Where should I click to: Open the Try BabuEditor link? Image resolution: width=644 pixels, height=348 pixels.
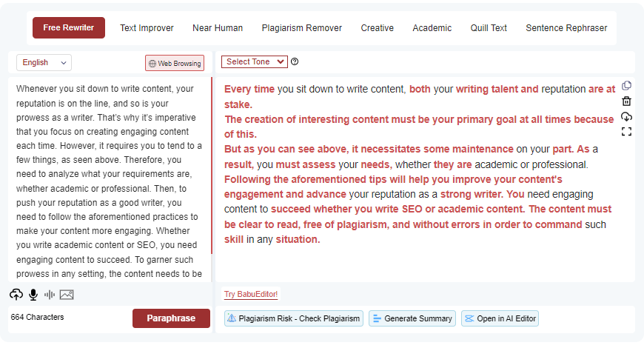(251, 295)
